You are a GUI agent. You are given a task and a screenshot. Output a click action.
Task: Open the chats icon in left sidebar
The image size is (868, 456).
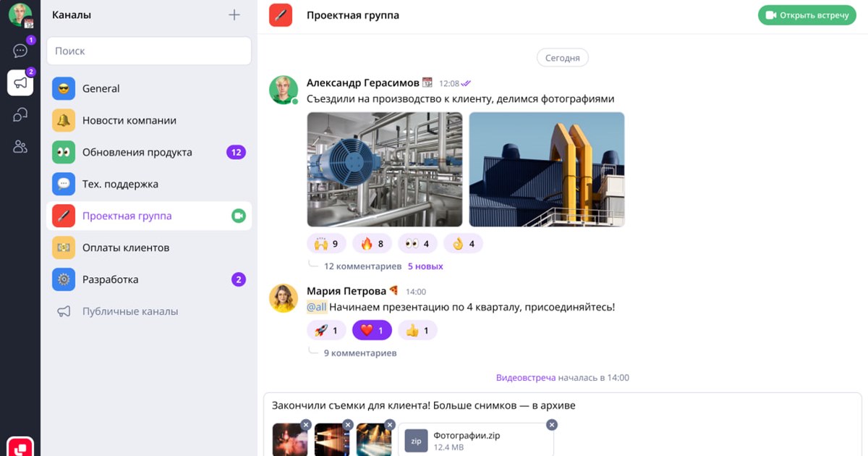[x=20, y=51]
